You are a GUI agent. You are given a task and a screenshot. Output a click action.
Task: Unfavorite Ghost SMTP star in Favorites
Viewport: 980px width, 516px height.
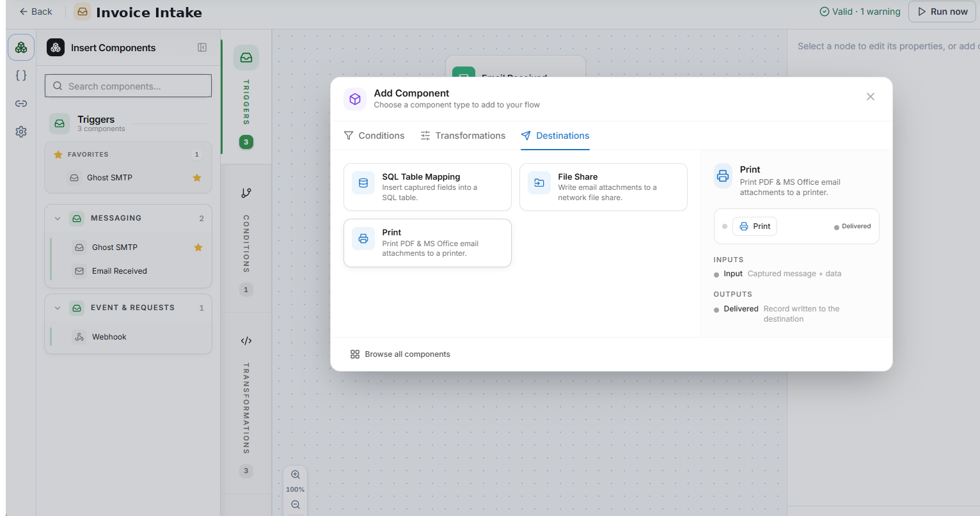[197, 178]
